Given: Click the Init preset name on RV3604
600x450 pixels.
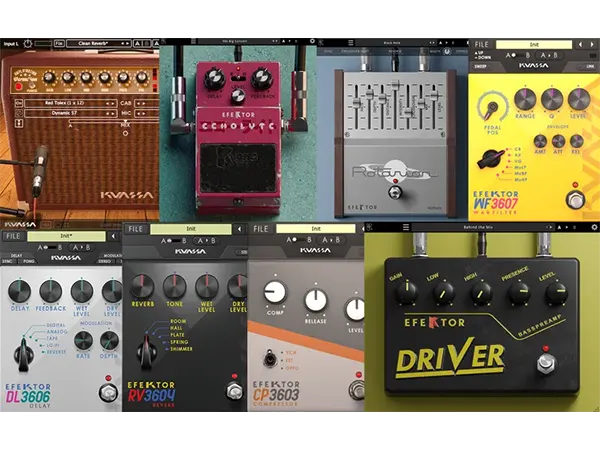Looking at the screenshot, I should pos(191,229).
